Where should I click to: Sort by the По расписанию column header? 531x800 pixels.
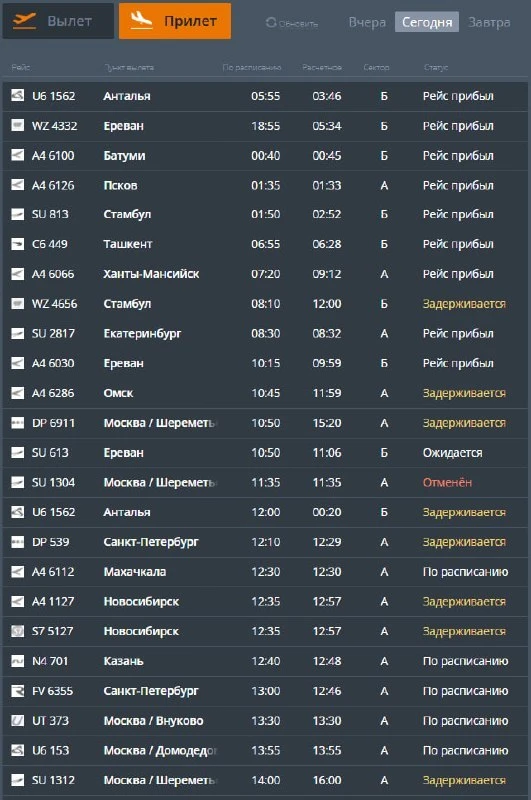point(252,67)
